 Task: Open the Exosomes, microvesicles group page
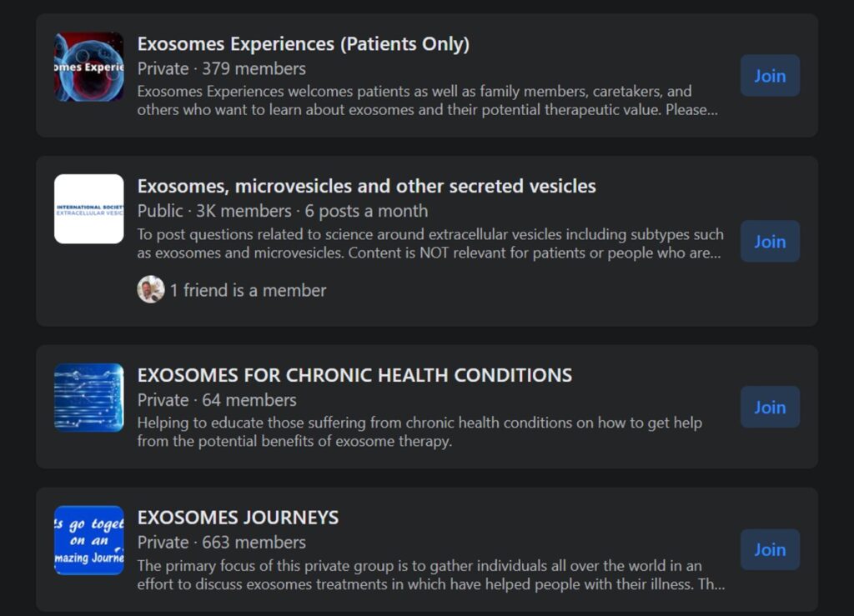[x=366, y=186]
